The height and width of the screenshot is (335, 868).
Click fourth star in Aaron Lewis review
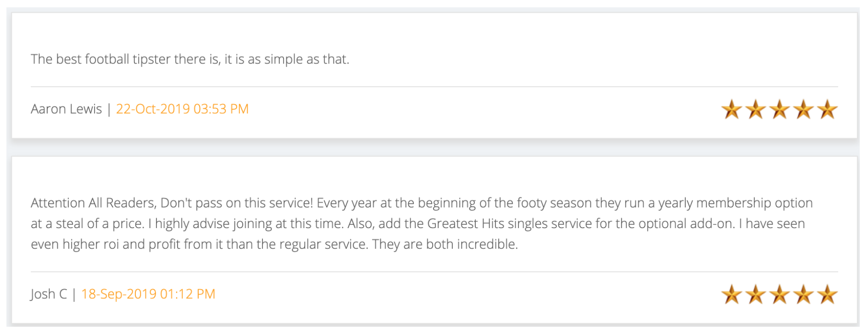point(803,110)
